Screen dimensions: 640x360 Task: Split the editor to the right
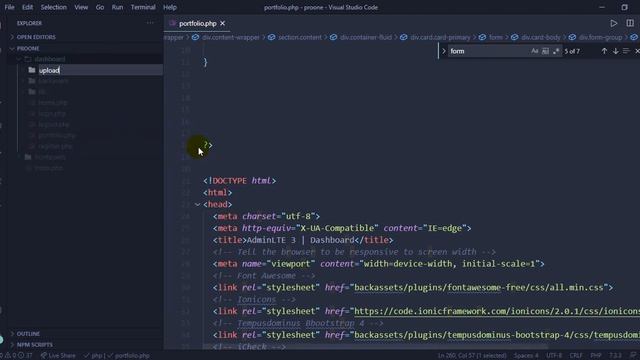pos(630,23)
